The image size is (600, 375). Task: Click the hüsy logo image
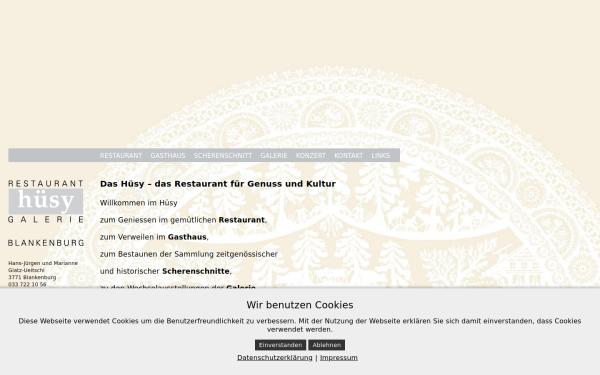46,201
